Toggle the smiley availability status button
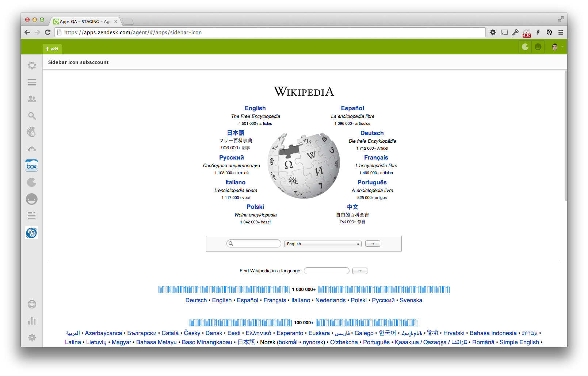 [x=538, y=47]
